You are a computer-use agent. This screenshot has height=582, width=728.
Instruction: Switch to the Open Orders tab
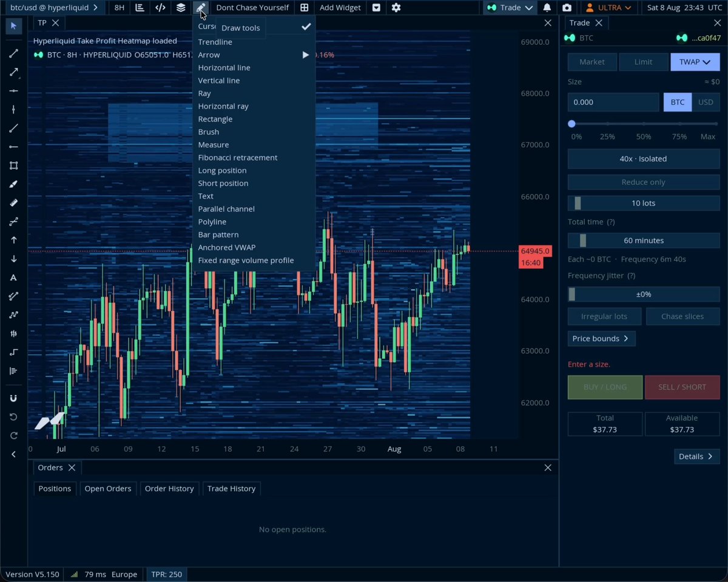tap(108, 489)
